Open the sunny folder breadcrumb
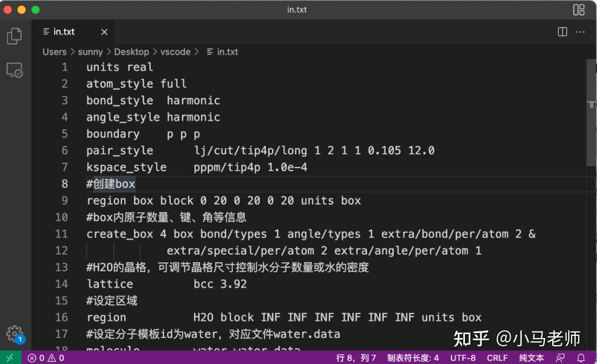Screen dimensions: 597x364 click(90, 51)
